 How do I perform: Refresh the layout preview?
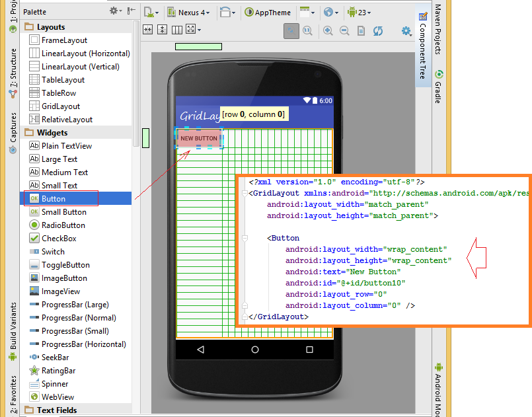(377, 29)
